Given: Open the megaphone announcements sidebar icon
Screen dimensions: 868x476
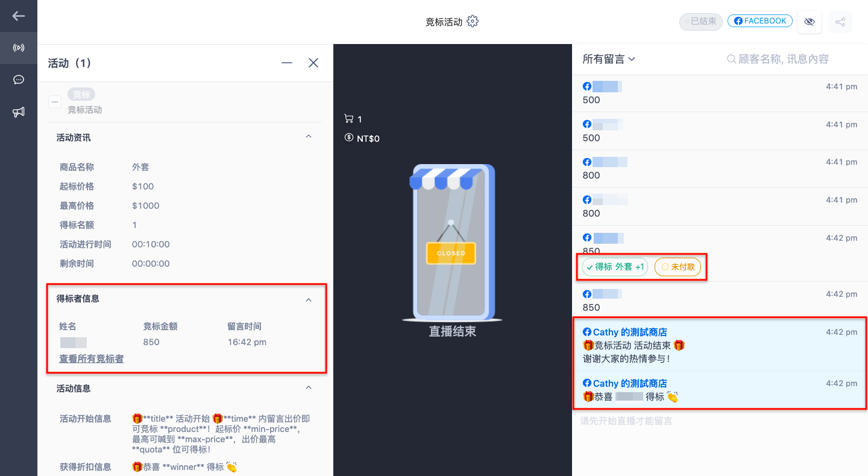Looking at the screenshot, I should (19, 112).
